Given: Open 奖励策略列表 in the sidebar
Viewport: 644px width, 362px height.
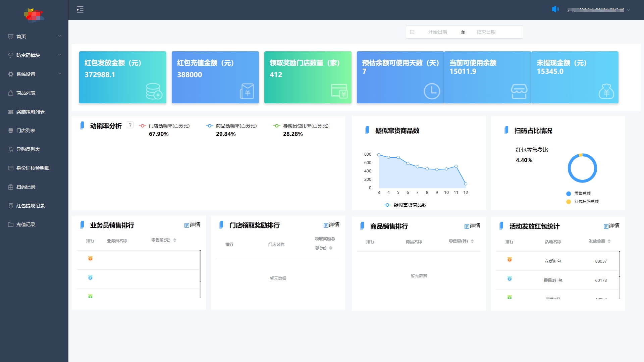Looking at the screenshot, I should (34, 112).
